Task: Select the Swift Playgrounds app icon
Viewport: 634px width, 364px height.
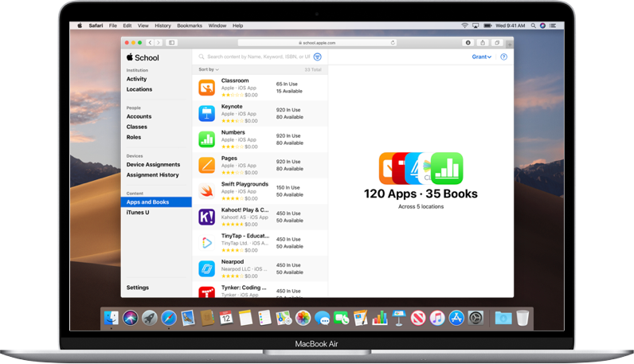Action: click(206, 191)
